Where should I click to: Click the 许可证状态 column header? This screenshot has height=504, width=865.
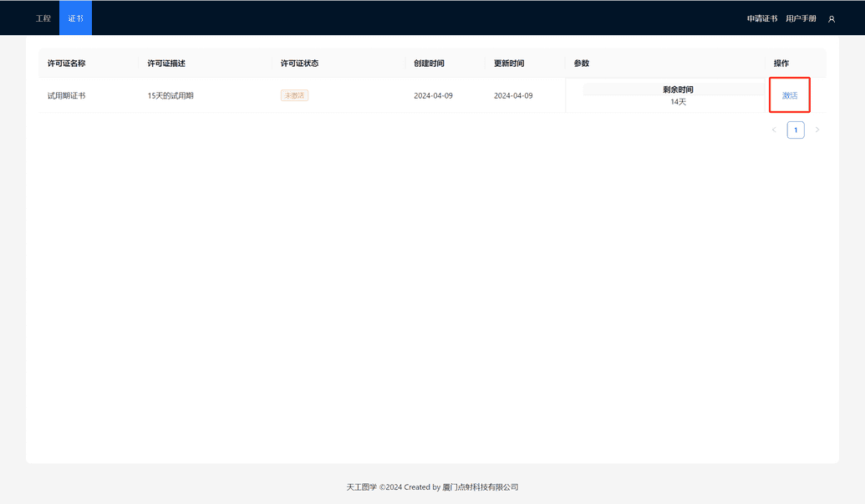(299, 64)
